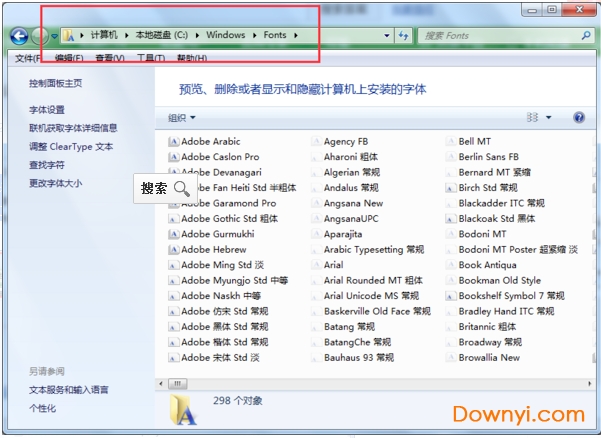This screenshot has height=438, width=601.
Task: Select the Adobe 仿宋 Std 常规 font icon
Action: tap(174, 312)
